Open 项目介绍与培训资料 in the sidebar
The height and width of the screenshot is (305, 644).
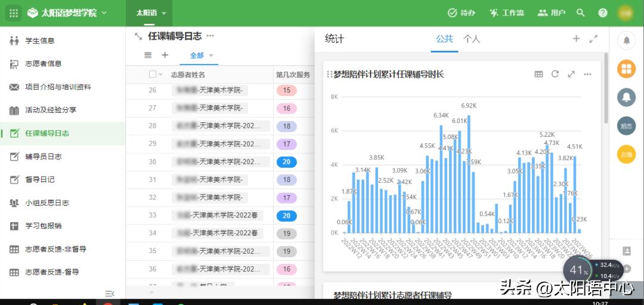tap(63, 87)
